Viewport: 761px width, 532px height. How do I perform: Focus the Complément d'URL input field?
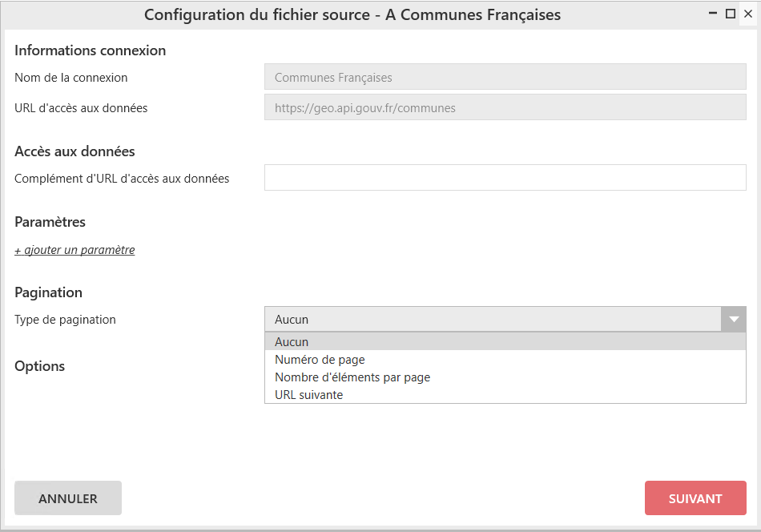click(505, 178)
